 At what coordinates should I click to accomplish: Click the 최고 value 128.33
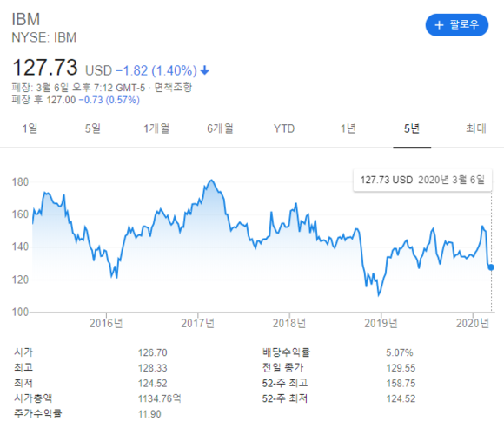pos(153,368)
